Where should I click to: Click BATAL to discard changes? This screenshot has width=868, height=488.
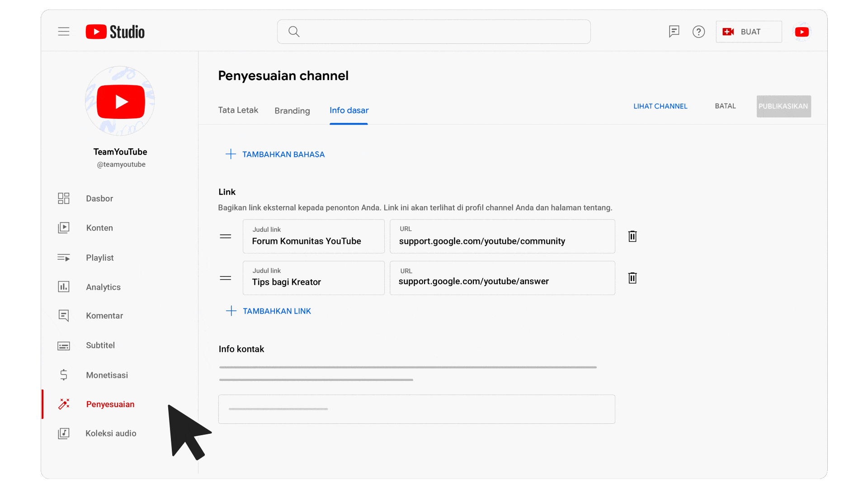pyautogui.click(x=725, y=106)
